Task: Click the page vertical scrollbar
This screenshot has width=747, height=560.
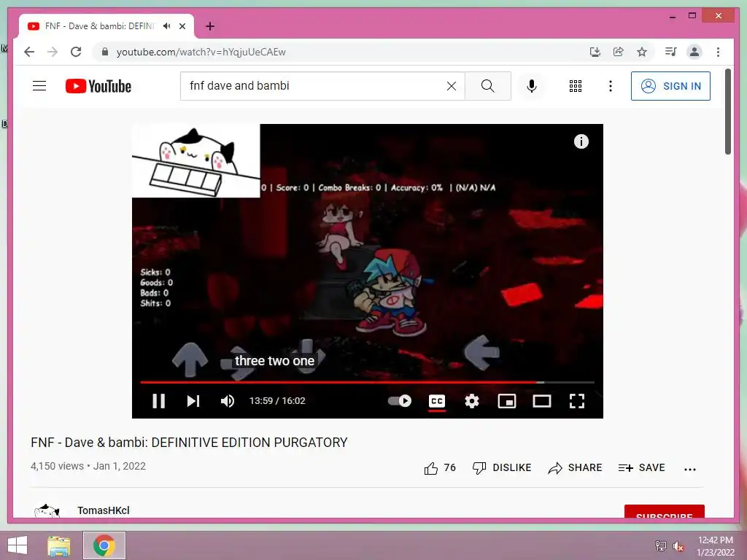Action: click(727, 112)
